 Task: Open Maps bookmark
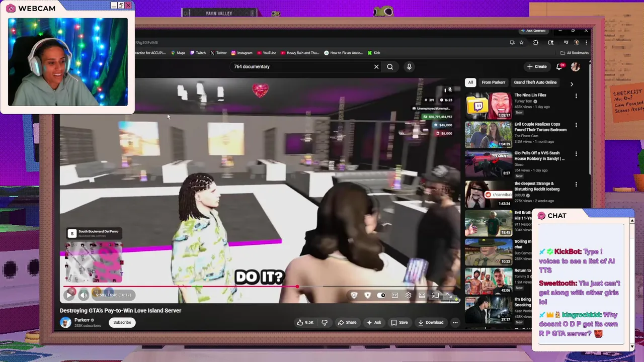click(178, 53)
